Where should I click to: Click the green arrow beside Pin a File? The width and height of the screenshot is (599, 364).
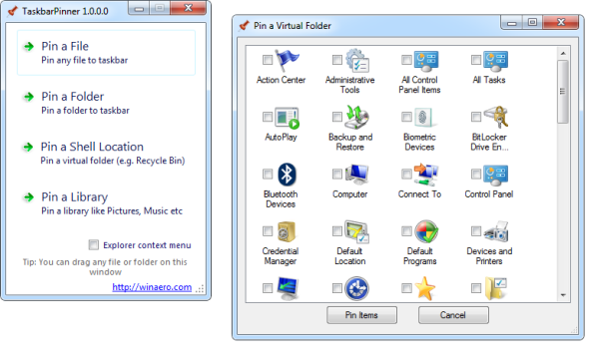(x=29, y=47)
